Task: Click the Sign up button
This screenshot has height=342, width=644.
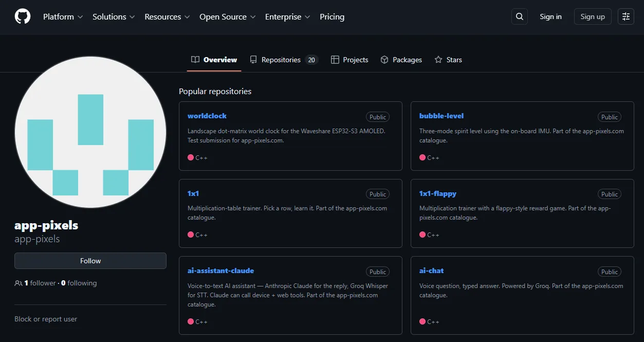Action: coord(593,16)
